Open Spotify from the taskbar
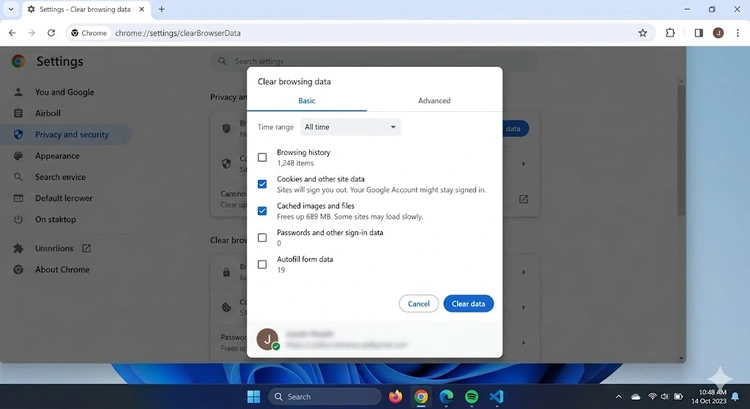Viewport: 750px width, 409px height. pyautogui.click(x=472, y=397)
